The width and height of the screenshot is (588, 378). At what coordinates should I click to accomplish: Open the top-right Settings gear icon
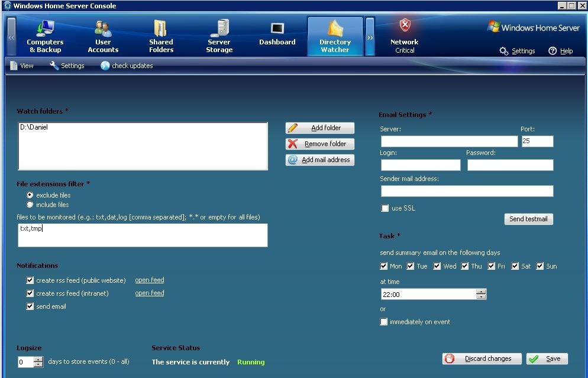tap(503, 51)
